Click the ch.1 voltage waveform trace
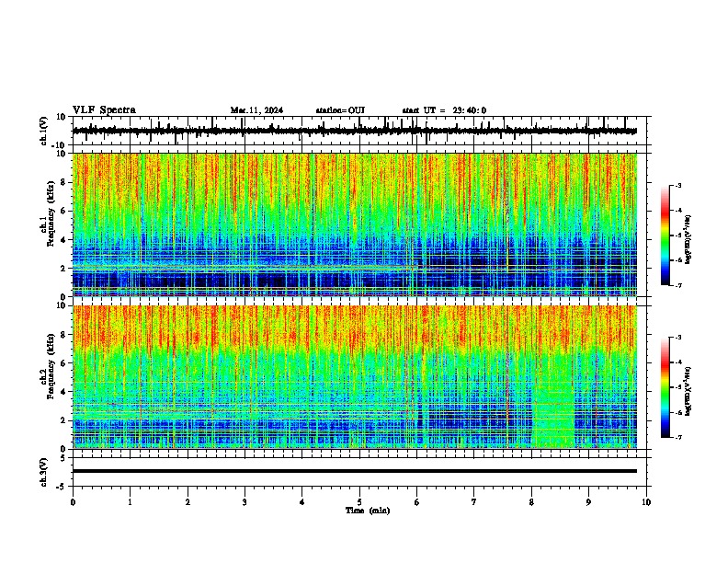The height and width of the screenshot is (563, 728). pyautogui.click(x=355, y=131)
